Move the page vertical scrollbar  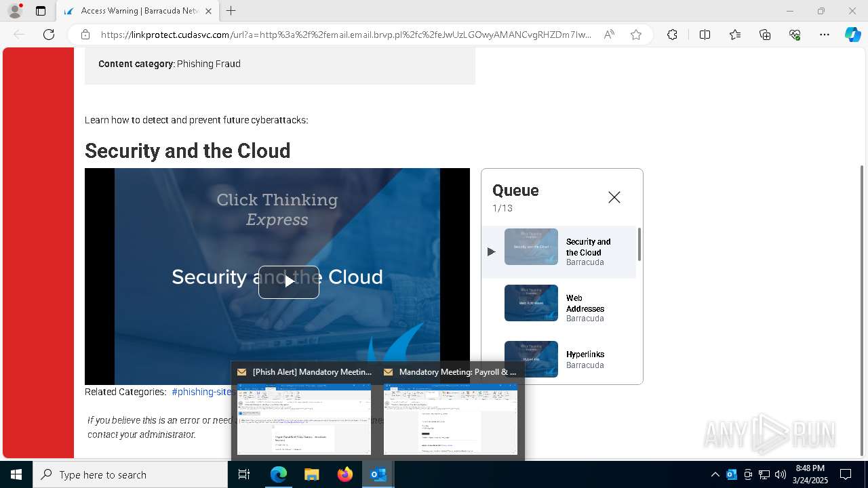[x=862, y=310]
